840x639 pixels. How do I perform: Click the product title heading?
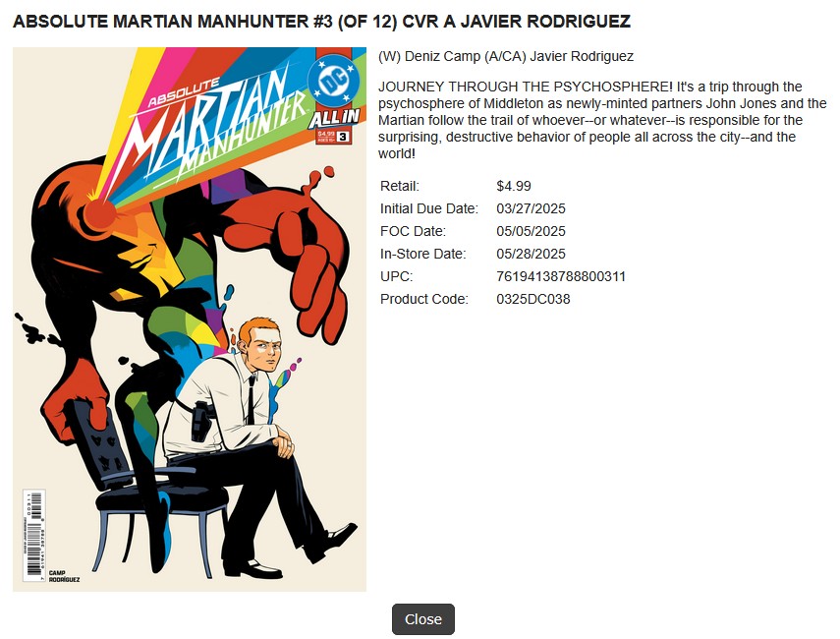[321, 22]
